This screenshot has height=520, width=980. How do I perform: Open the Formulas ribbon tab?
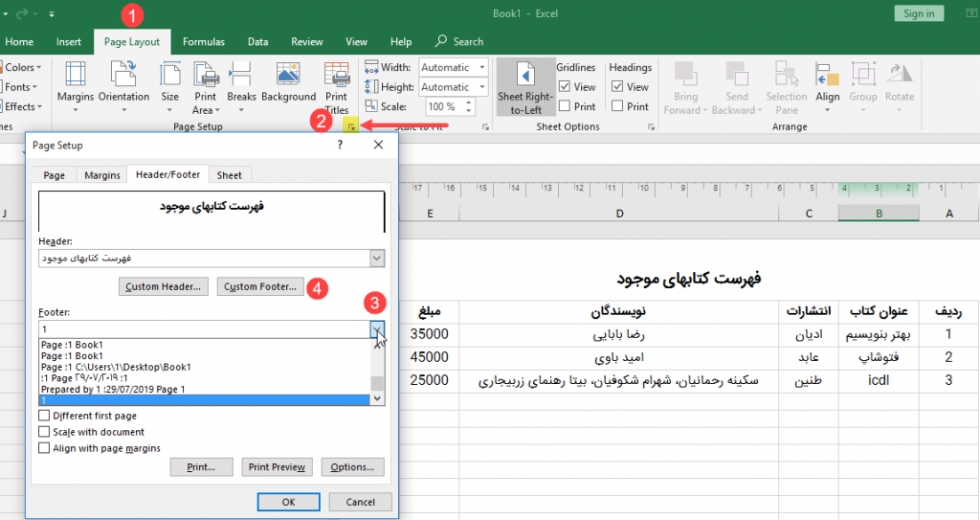pyautogui.click(x=203, y=42)
